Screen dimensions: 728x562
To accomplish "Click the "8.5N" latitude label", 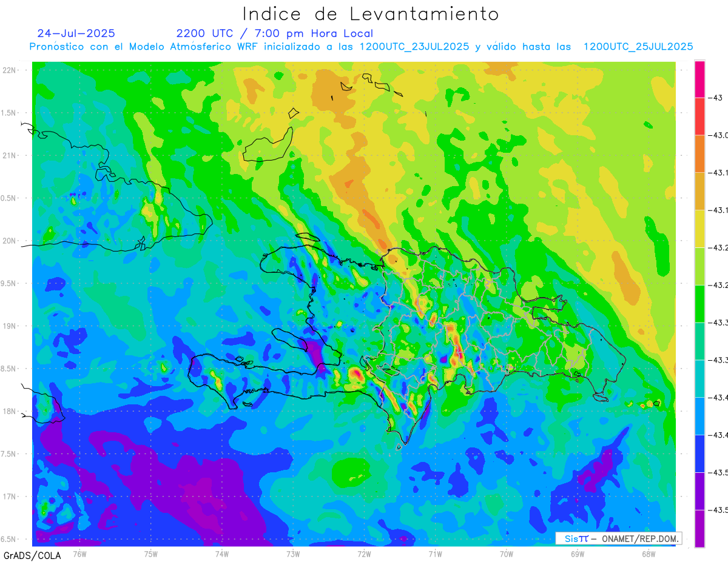I will (x=9, y=369).
